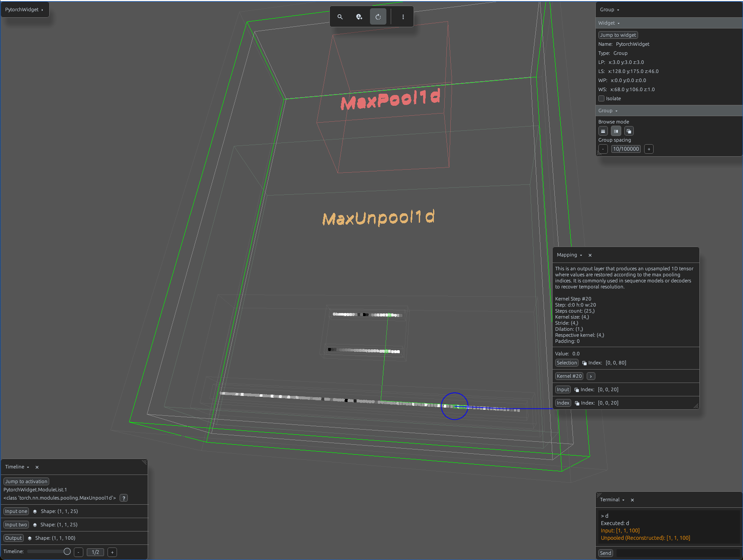Click the copy icon beside Selection index
743x560 pixels.
[x=585, y=363]
